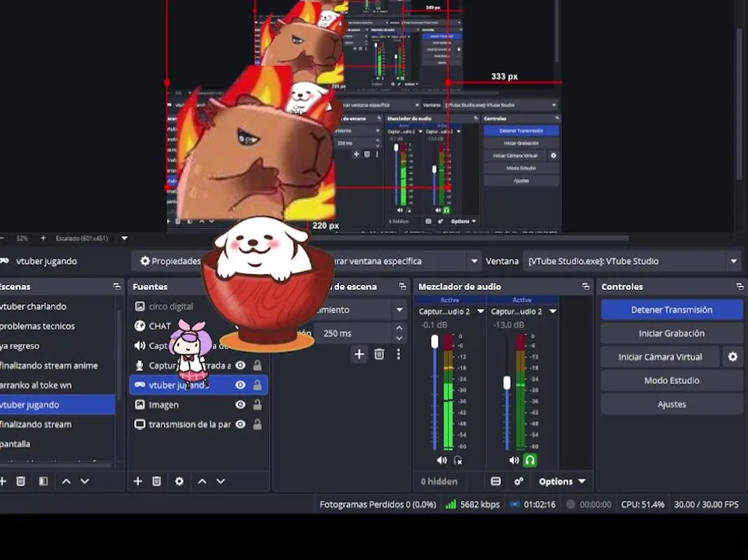The image size is (748, 560).
Task: Click the -13.0 dB channel volume slider handle
Action: (x=507, y=383)
